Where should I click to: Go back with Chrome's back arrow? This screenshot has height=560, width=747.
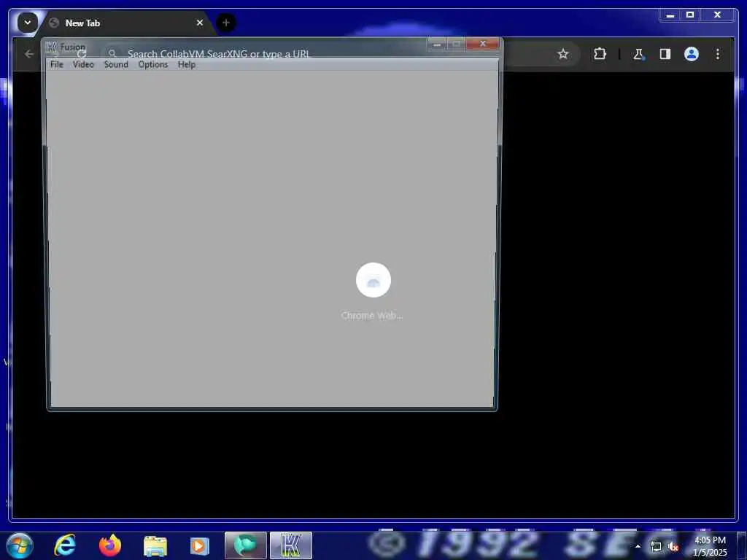click(x=29, y=54)
